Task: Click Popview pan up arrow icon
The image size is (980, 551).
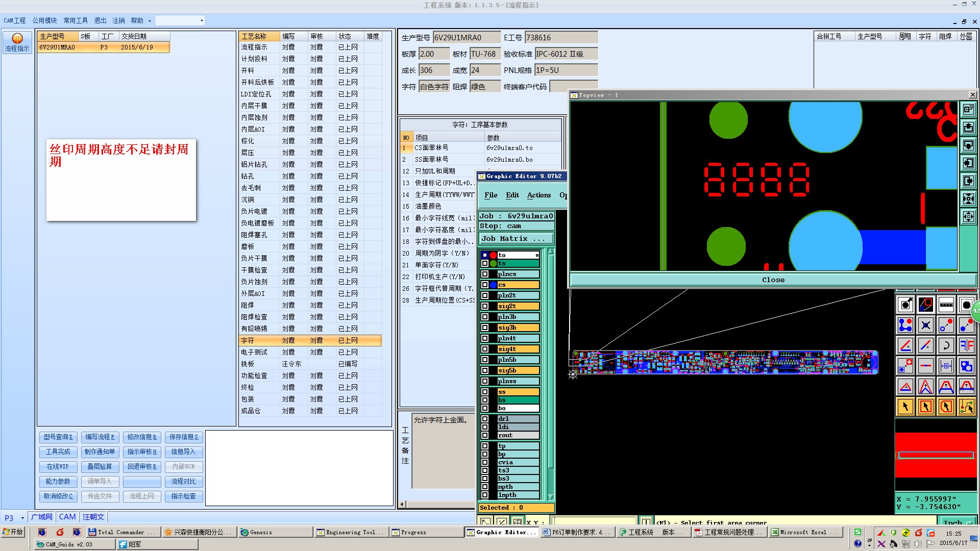Action: click(968, 128)
